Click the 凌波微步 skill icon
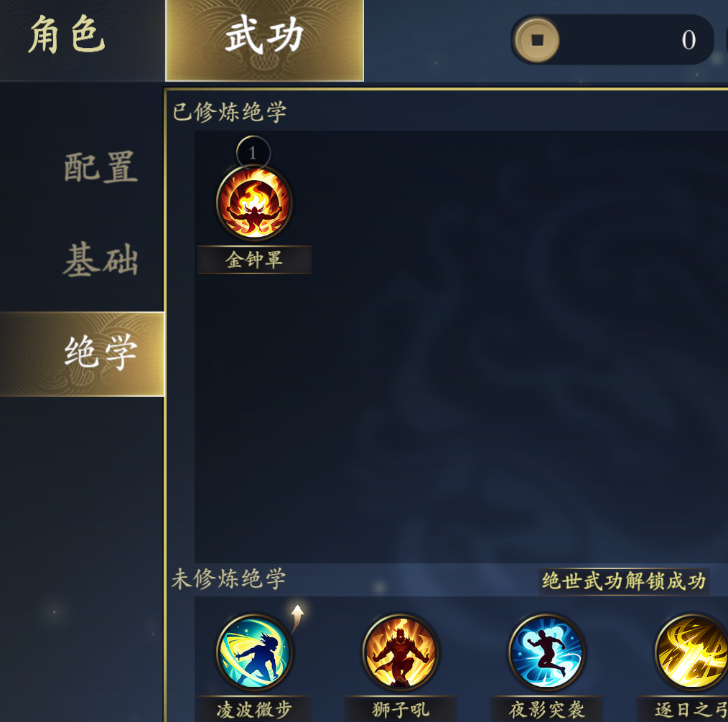 [254, 652]
